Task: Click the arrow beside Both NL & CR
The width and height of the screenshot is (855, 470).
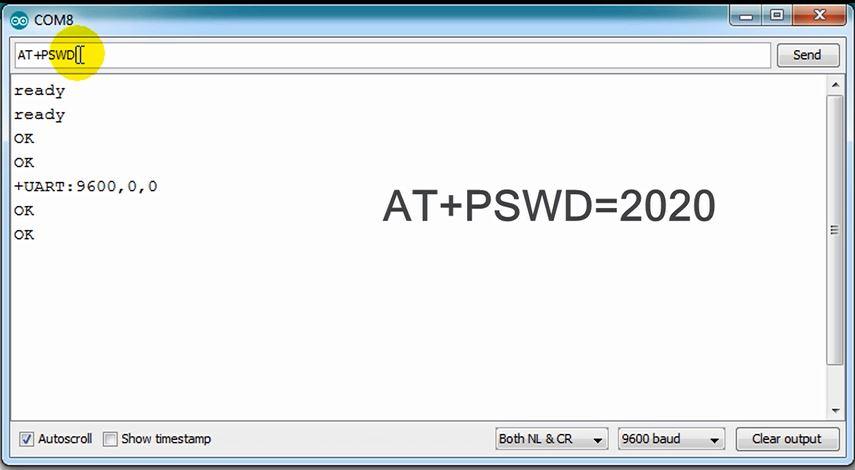Action: [598, 440]
